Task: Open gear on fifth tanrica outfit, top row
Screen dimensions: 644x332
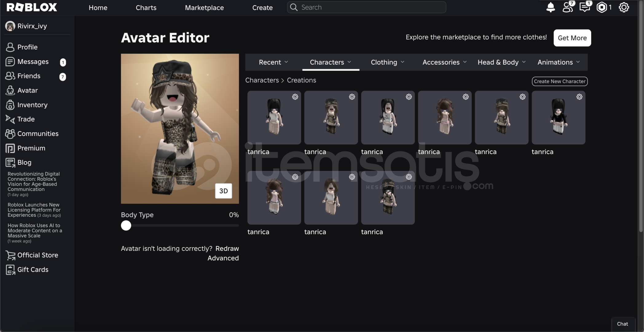Action: 522,97
